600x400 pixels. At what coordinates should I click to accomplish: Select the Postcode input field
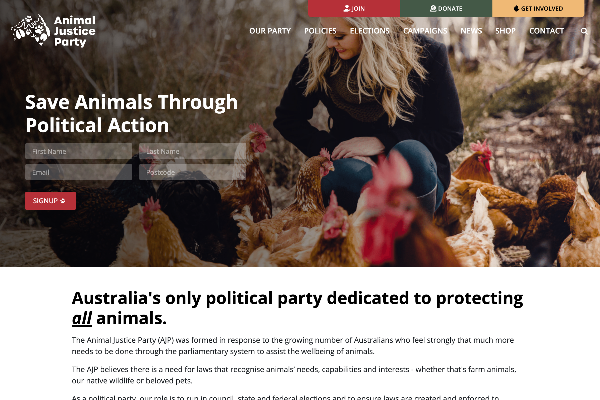click(192, 172)
